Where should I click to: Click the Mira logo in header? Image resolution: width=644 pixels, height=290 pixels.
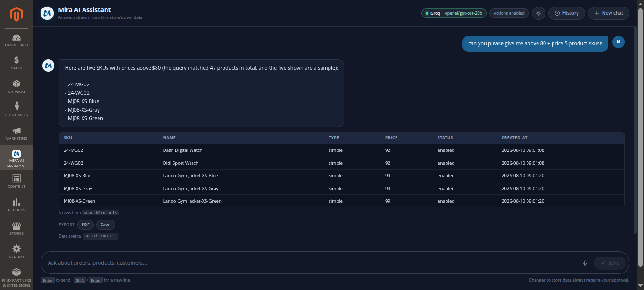[x=47, y=13]
